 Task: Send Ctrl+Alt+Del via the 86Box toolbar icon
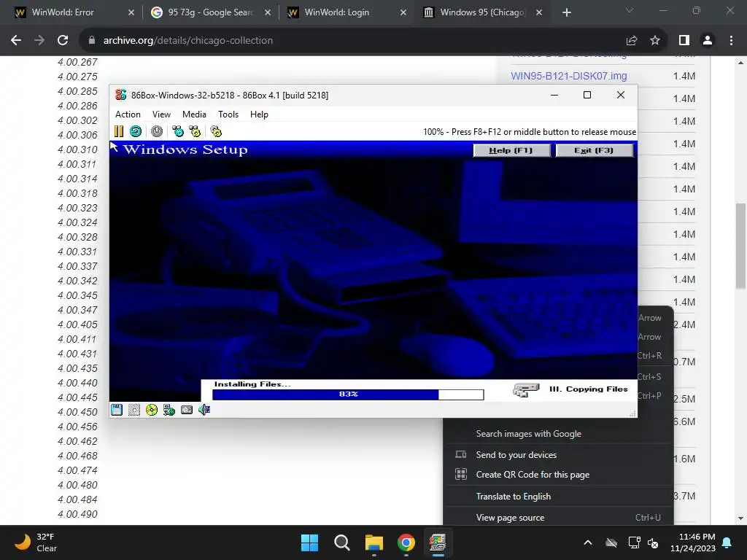(x=178, y=131)
